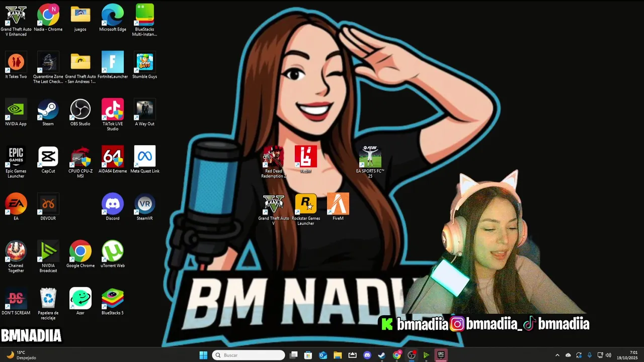
Task: Open Stumble Guys shortcut
Action: (145, 65)
